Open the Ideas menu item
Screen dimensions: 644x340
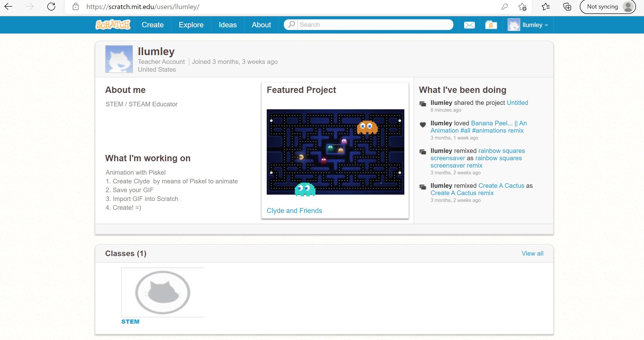(228, 25)
